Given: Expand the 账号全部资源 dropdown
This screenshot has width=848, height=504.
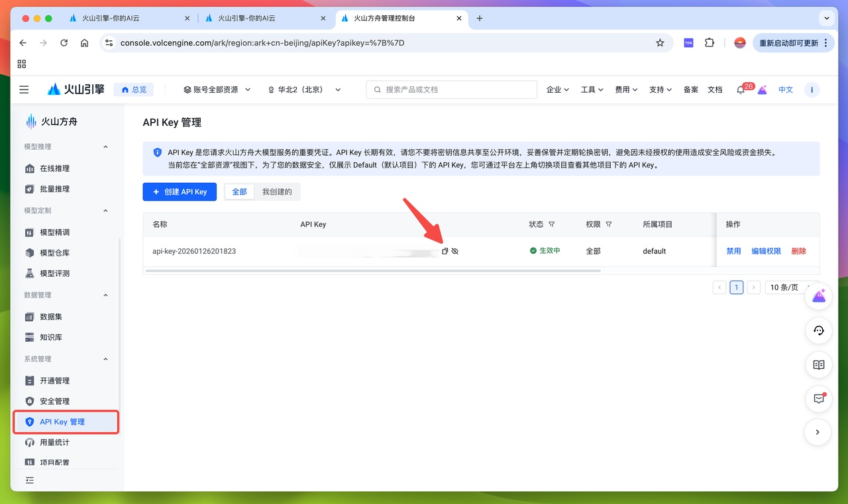Looking at the screenshot, I should (217, 89).
